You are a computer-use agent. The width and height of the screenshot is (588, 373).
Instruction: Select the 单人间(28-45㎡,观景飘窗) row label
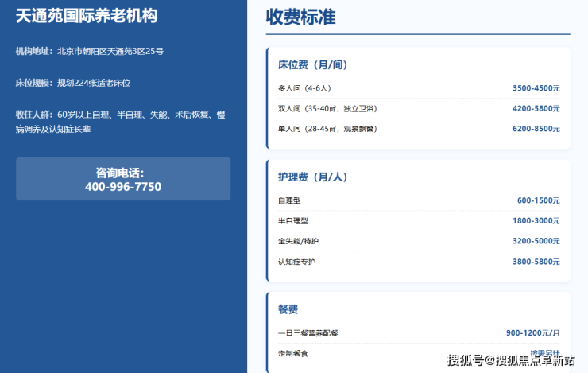(x=327, y=129)
